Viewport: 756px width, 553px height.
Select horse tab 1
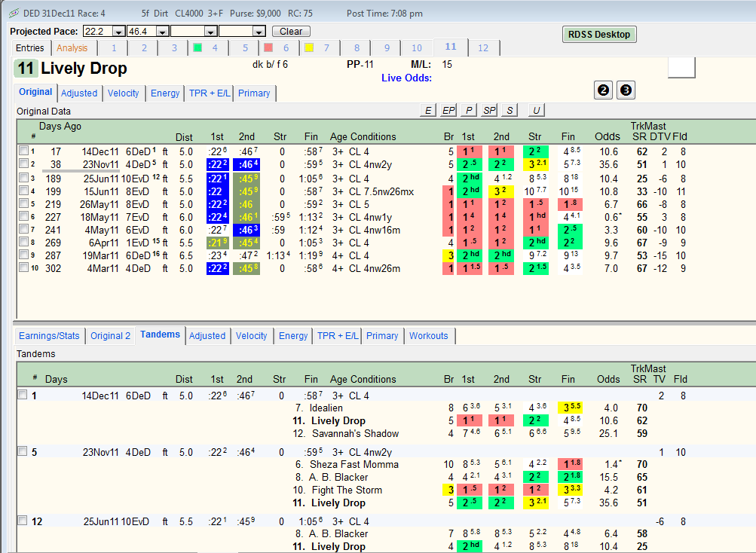coord(114,47)
